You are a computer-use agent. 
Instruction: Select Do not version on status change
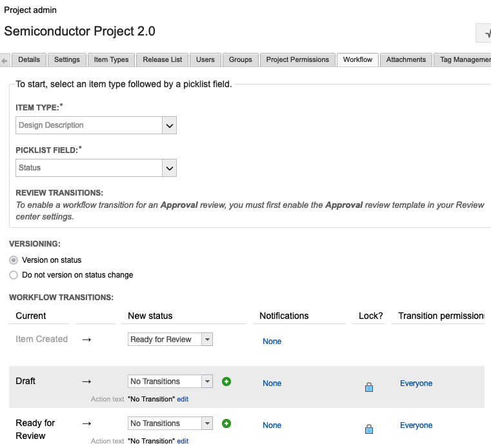(x=14, y=275)
